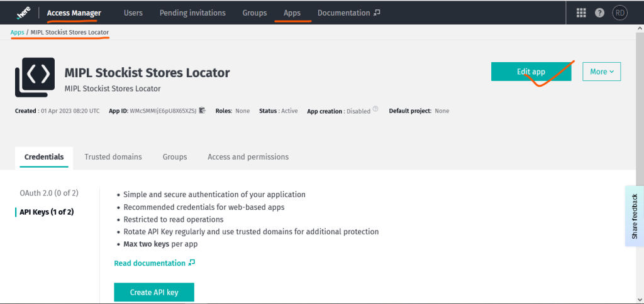Image resolution: width=644 pixels, height=304 pixels.
Task: Click the MIPL app code-brackets icon
Action: (35, 77)
